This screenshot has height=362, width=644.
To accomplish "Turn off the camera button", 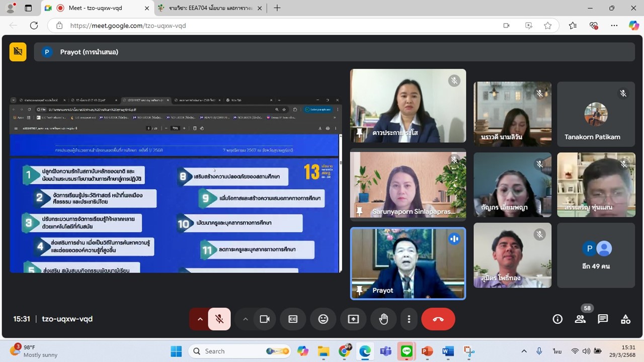I will click(265, 319).
